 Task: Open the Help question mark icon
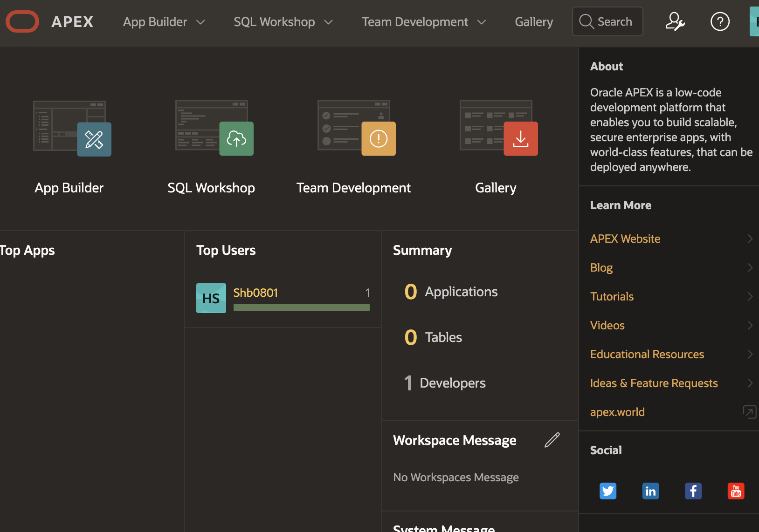pos(720,21)
